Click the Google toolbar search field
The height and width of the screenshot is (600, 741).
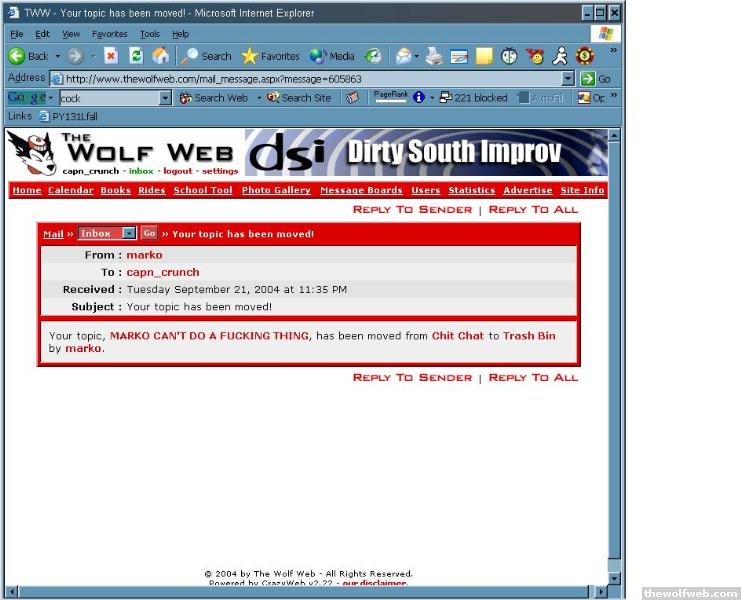point(110,98)
